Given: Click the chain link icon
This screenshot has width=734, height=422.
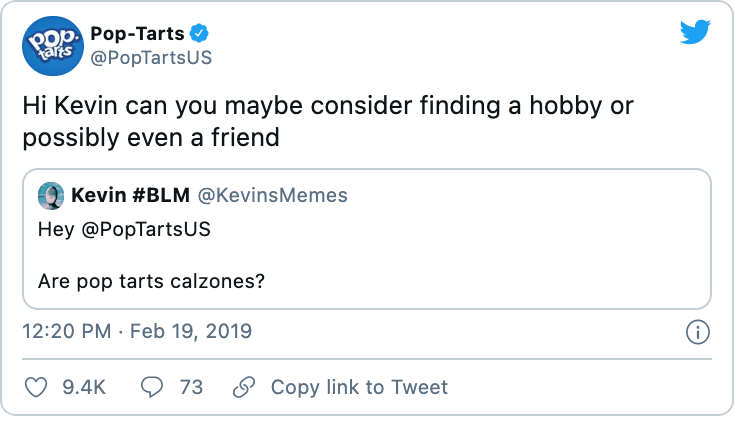Looking at the screenshot, I should [x=243, y=387].
